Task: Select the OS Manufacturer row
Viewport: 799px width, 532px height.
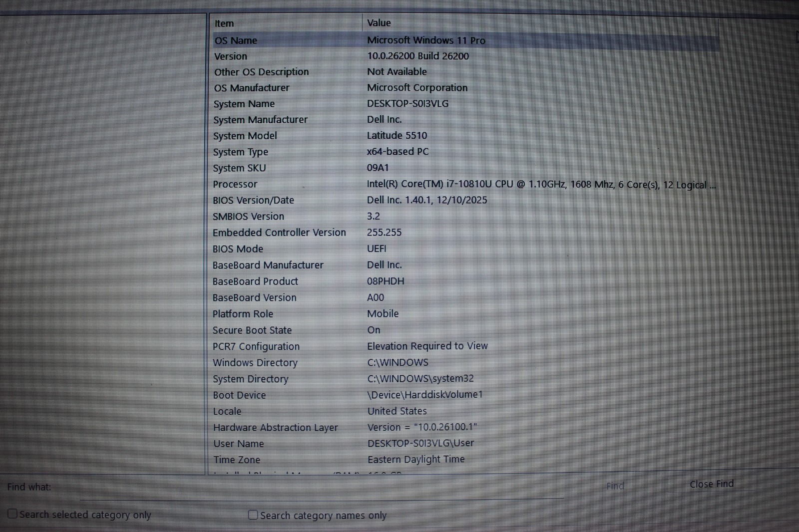Action: pyautogui.click(x=465, y=88)
